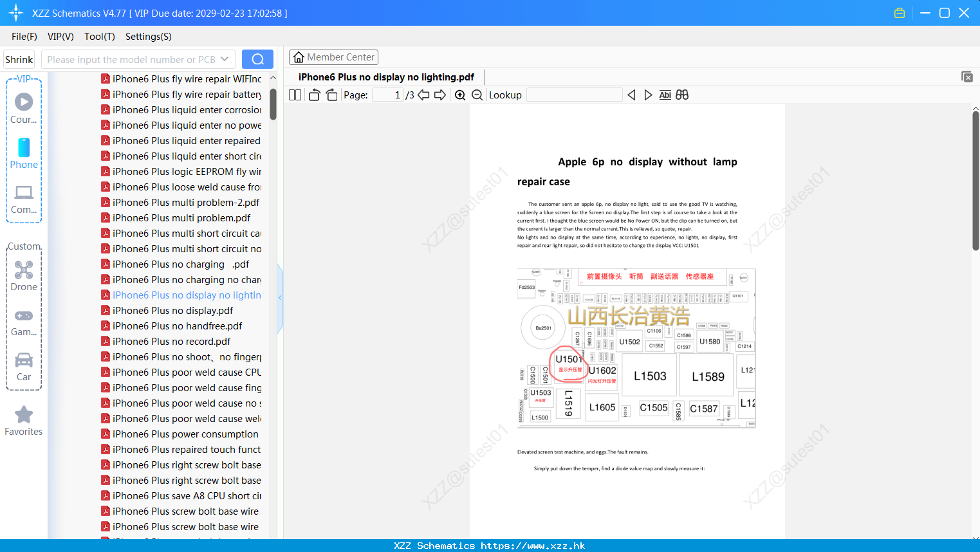Click the Shrink button

point(19,59)
